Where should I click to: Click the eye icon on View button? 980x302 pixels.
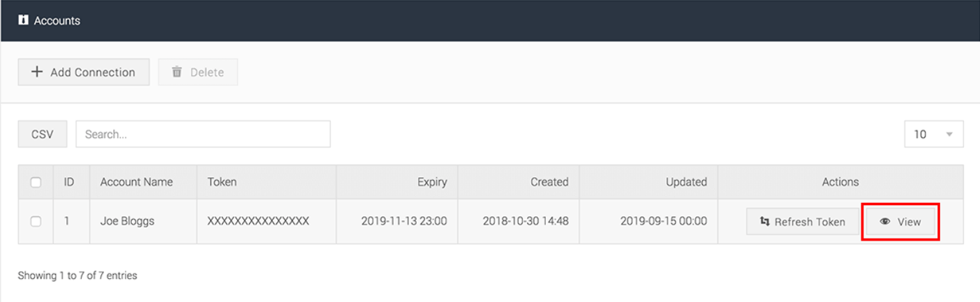pyautogui.click(x=885, y=222)
